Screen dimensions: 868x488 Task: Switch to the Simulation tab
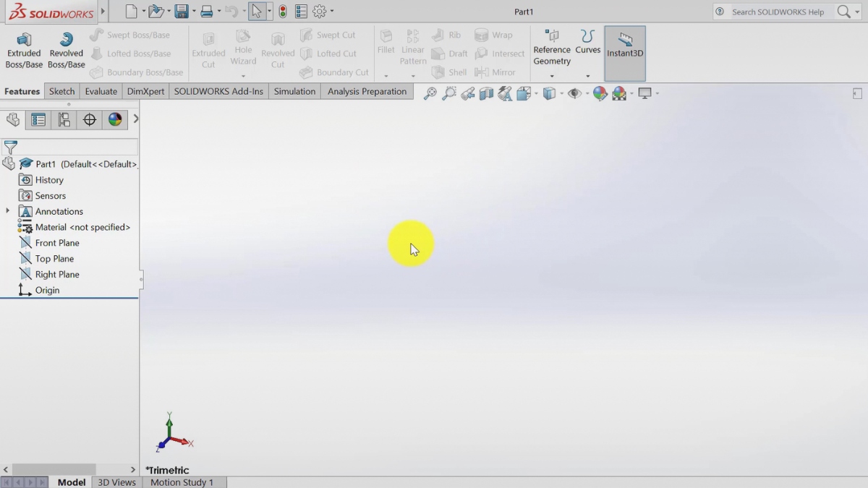pyautogui.click(x=294, y=92)
